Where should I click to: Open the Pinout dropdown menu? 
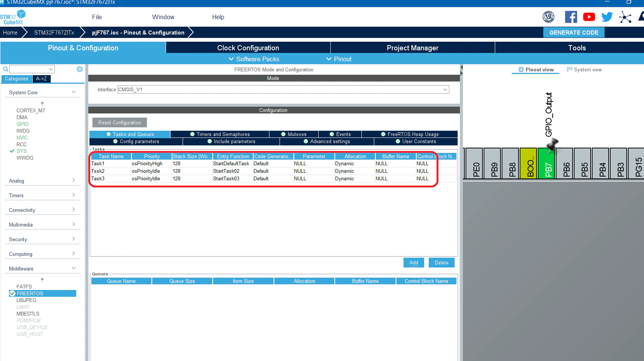(339, 59)
